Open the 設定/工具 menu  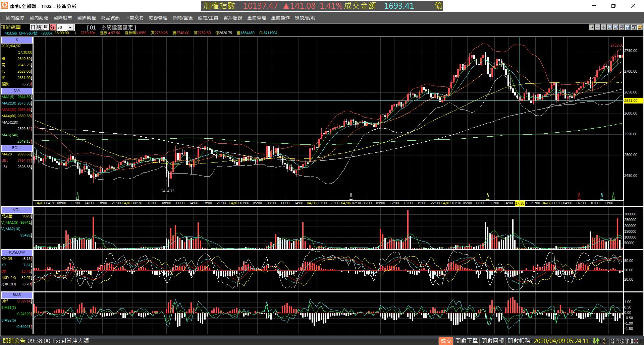(x=208, y=18)
